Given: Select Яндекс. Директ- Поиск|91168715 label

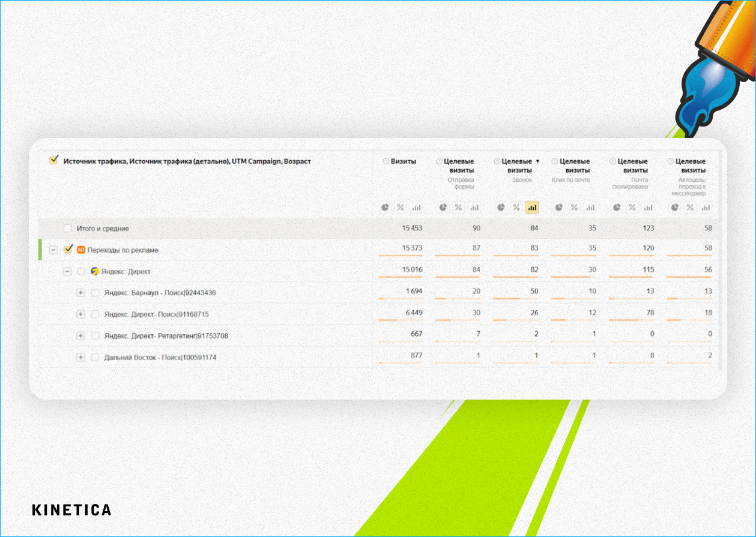Looking at the screenshot, I should point(157,314).
